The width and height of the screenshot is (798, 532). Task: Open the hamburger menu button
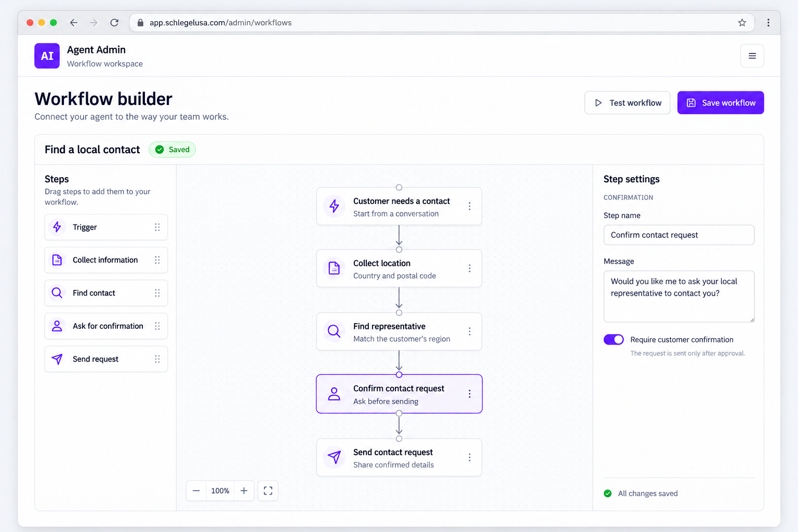752,56
